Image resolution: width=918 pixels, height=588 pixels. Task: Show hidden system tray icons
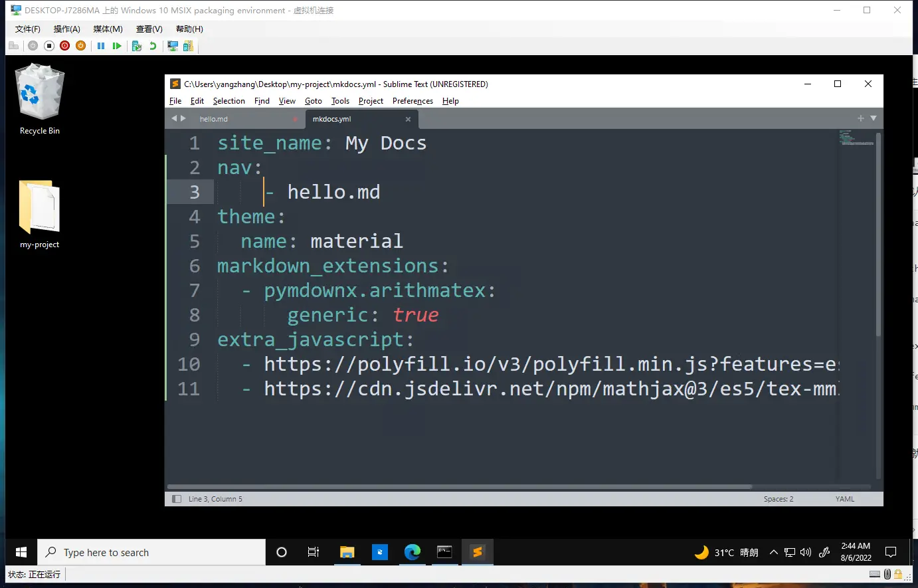coord(773,552)
